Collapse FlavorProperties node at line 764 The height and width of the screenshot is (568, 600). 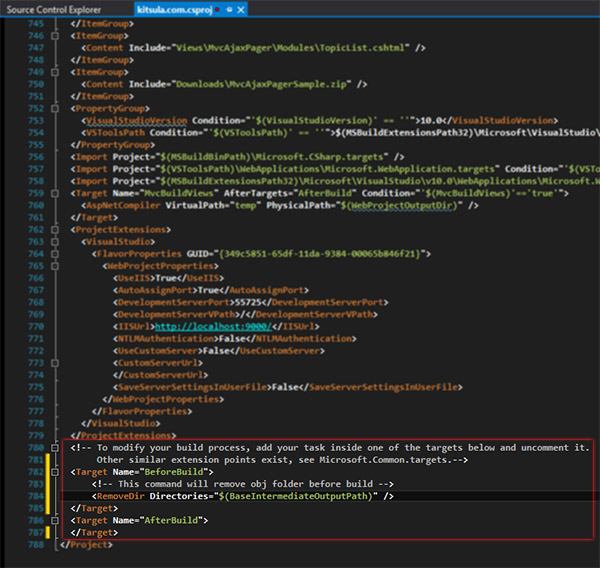(55, 254)
